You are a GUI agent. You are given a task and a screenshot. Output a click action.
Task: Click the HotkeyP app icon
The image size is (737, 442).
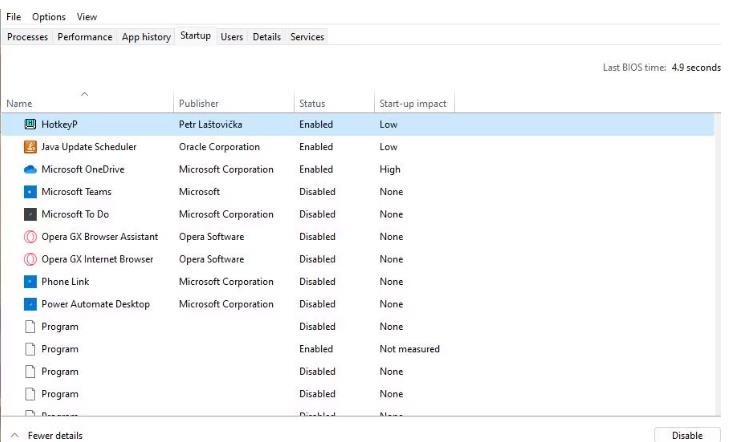click(30, 124)
